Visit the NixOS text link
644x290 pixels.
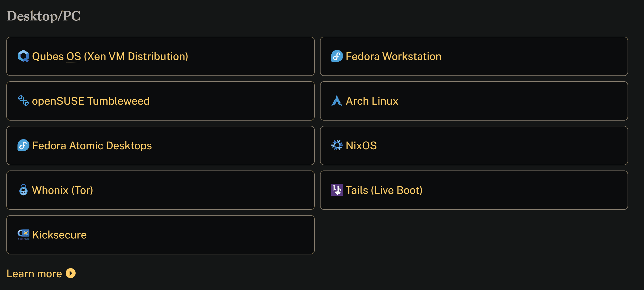click(x=361, y=146)
